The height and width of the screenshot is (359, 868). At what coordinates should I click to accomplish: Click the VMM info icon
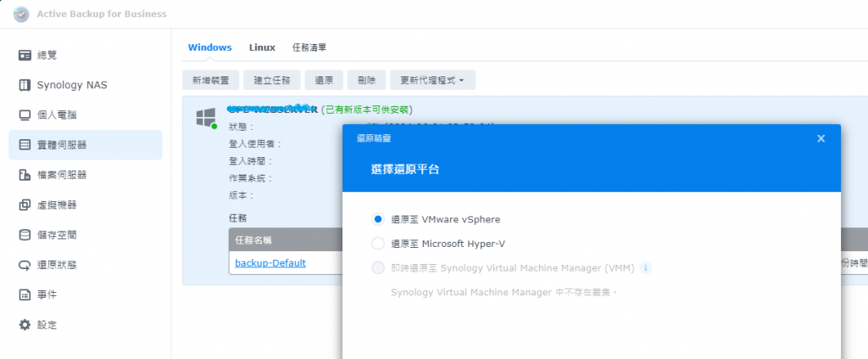click(x=645, y=268)
